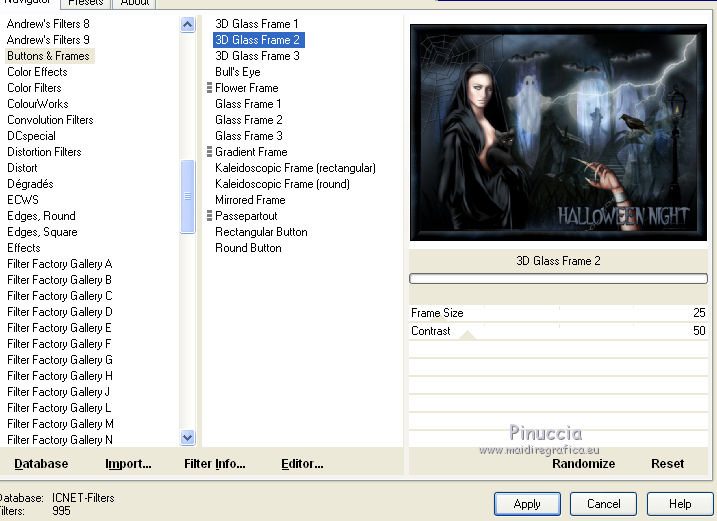Choose the Color Effects category
The width and height of the screenshot is (717, 521).
[x=37, y=72]
